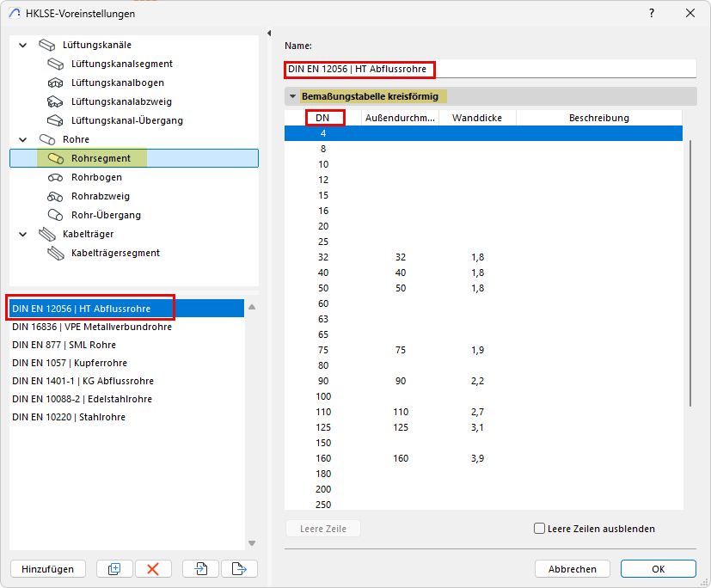Select the DN 8 table row
Image resolution: width=711 pixels, height=588 pixels.
[x=483, y=149]
